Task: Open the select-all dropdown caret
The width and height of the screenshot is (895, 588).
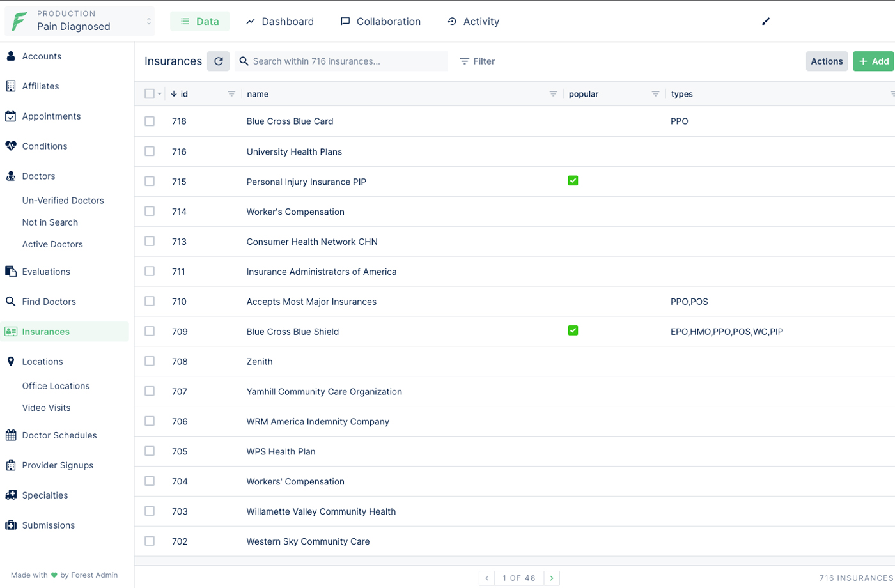Action: pos(160,94)
